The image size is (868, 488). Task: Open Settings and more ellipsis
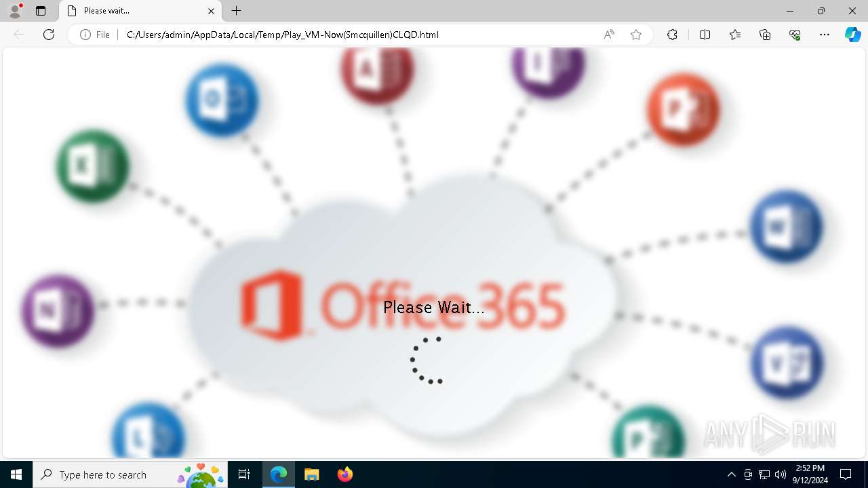click(825, 35)
